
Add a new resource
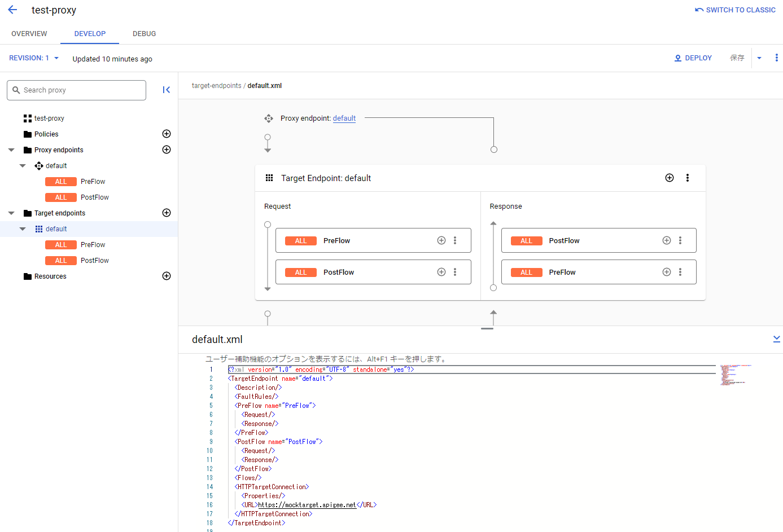pos(167,276)
